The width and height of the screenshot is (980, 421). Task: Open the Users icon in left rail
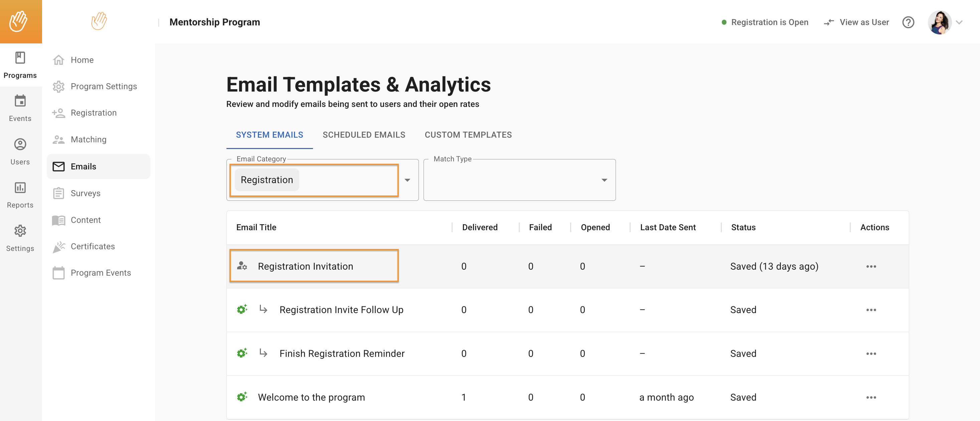tap(20, 145)
